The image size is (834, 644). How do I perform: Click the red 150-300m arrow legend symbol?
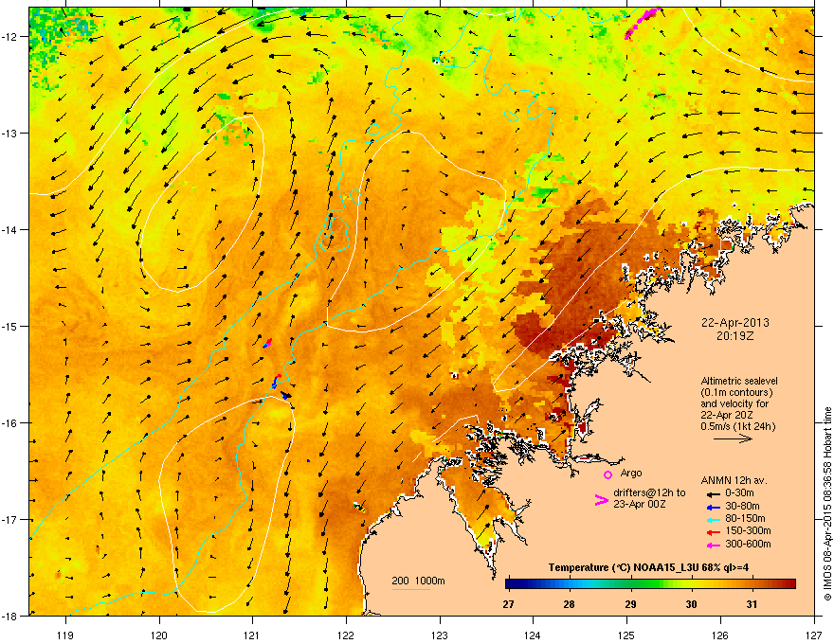(712, 532)
